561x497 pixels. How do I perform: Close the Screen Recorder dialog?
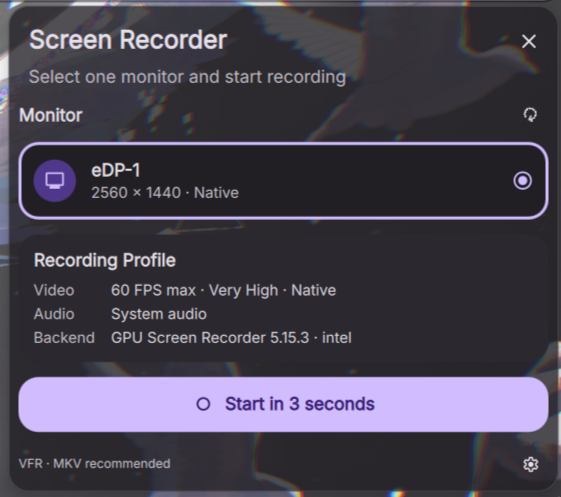click(529, 42)
